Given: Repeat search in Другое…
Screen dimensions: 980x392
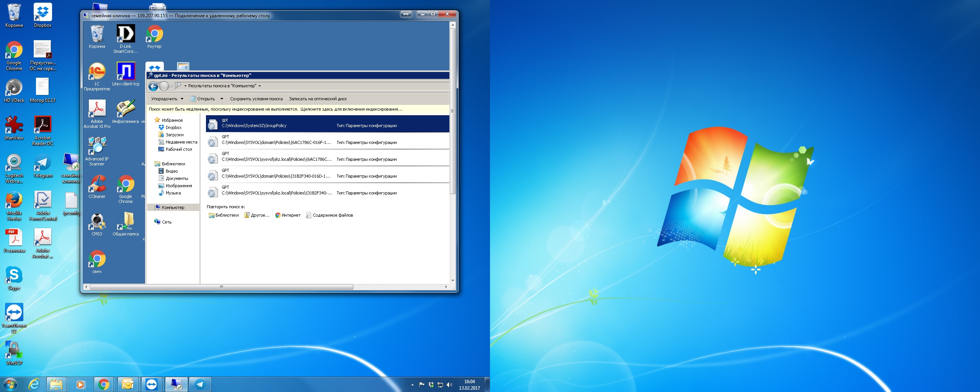Looking at the screenshot, I should click(x=257, y=215).
